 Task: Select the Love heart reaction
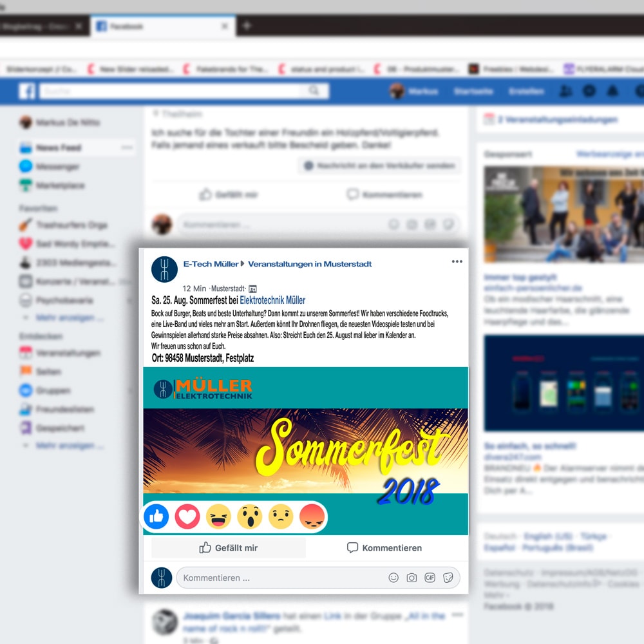tap(187, 516)
